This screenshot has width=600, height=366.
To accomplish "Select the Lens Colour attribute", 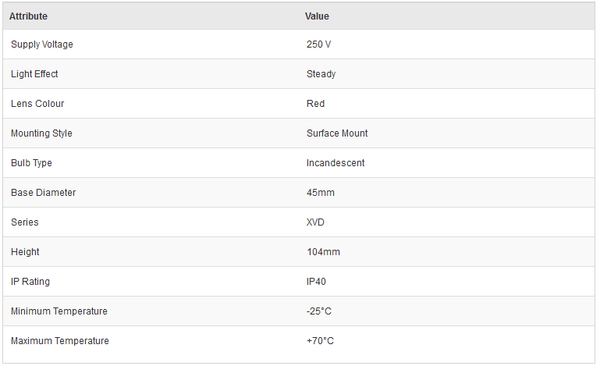I will pyautogui.click(x=38, y=104).
